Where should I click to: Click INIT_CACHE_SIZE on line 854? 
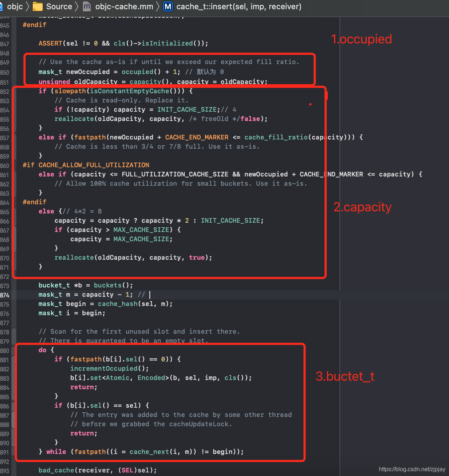point(187,110)
